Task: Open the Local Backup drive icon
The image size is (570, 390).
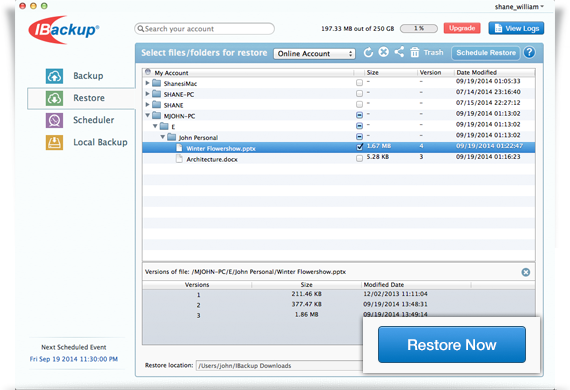Action: pyautogui.click(x=54, y=142)
